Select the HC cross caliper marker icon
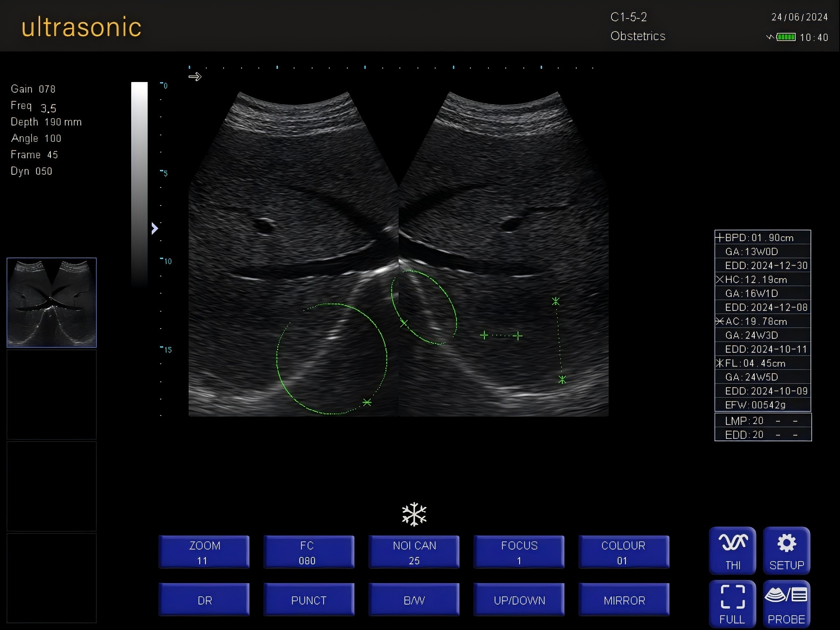Image resolution: width=840 pixels, height=630 pixels. pyautogui.click(x=720, y=279)
